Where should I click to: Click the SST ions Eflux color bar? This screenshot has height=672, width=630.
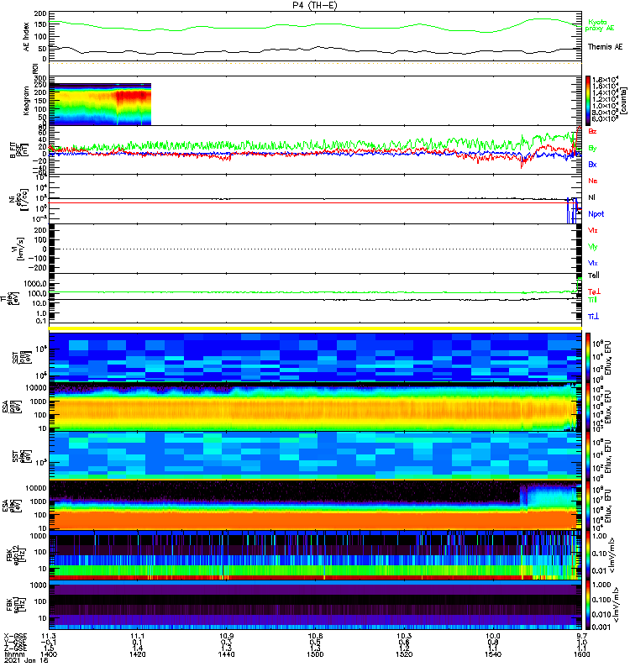click(x=587, y=356)
